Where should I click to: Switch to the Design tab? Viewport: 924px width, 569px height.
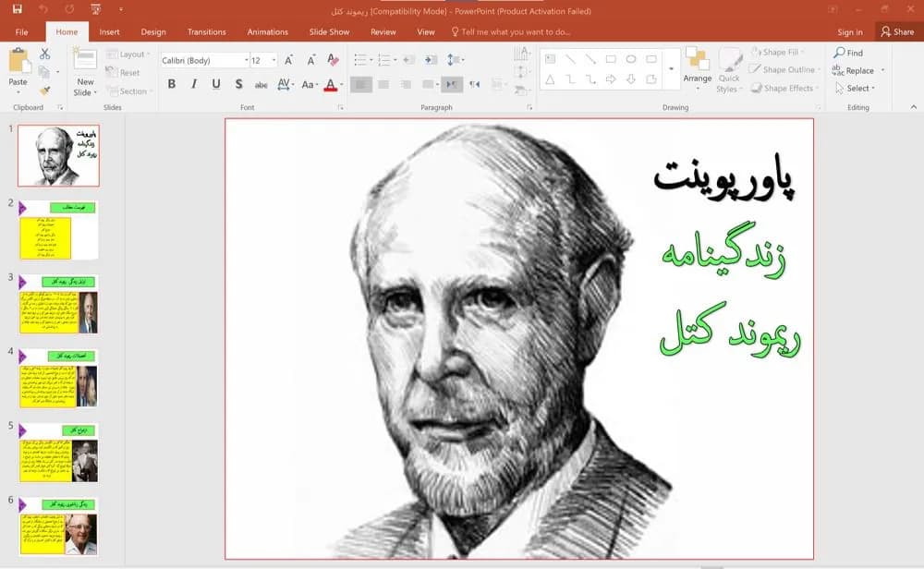point(153,31)
